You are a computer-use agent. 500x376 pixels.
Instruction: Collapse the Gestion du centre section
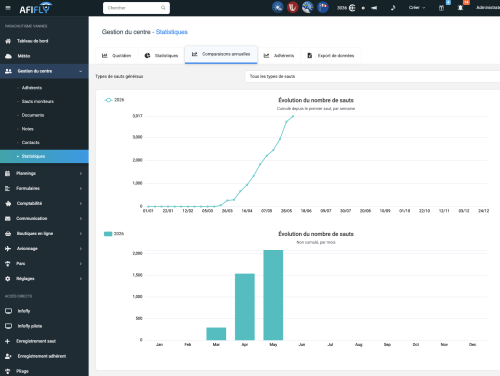click(44, 71)
